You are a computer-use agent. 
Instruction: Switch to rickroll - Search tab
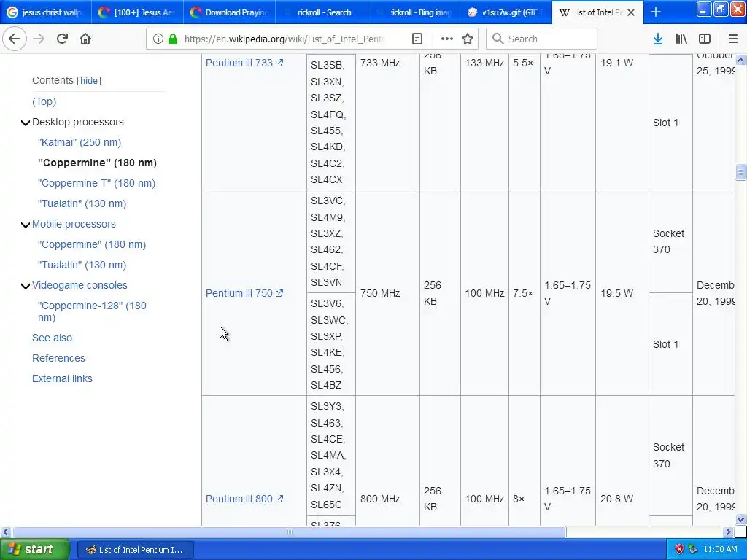point(322,12)
